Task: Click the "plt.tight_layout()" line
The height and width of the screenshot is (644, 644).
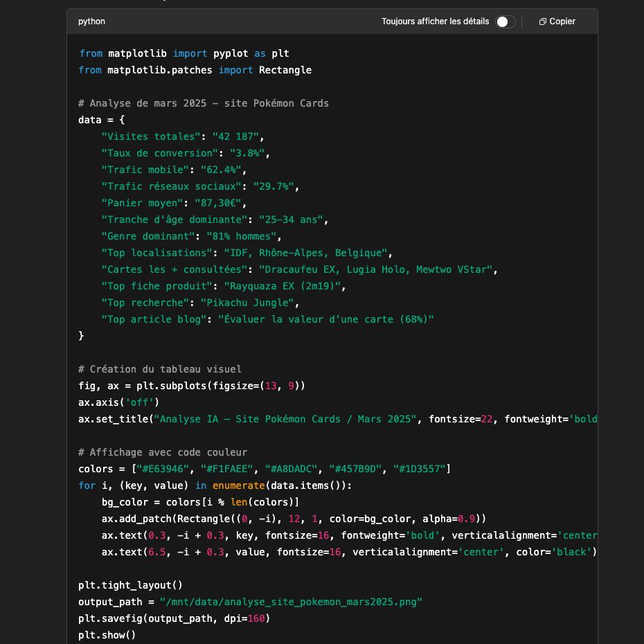Action: coord(131,586)
